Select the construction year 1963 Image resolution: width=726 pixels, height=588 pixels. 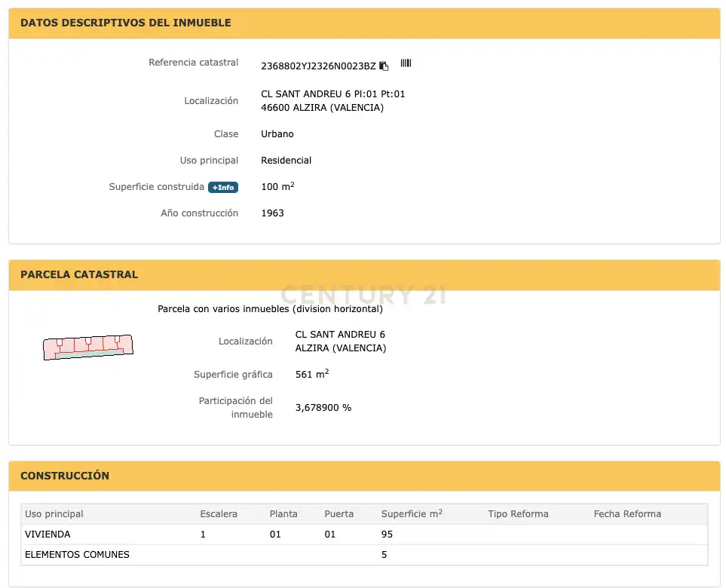[x=273, y=213]
